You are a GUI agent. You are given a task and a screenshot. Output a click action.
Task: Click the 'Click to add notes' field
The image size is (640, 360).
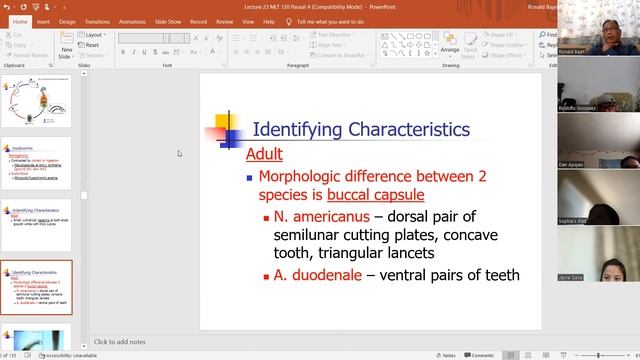point(120,342)
